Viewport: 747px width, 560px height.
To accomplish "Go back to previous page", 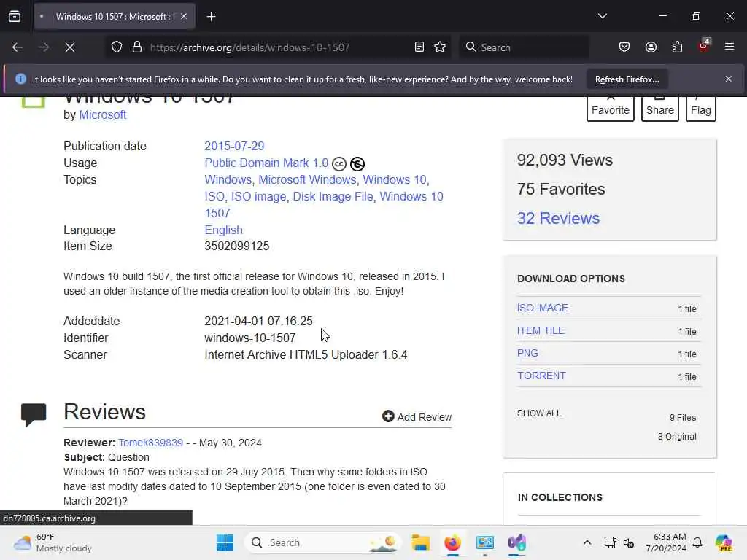I will click(x=18, y=47).
